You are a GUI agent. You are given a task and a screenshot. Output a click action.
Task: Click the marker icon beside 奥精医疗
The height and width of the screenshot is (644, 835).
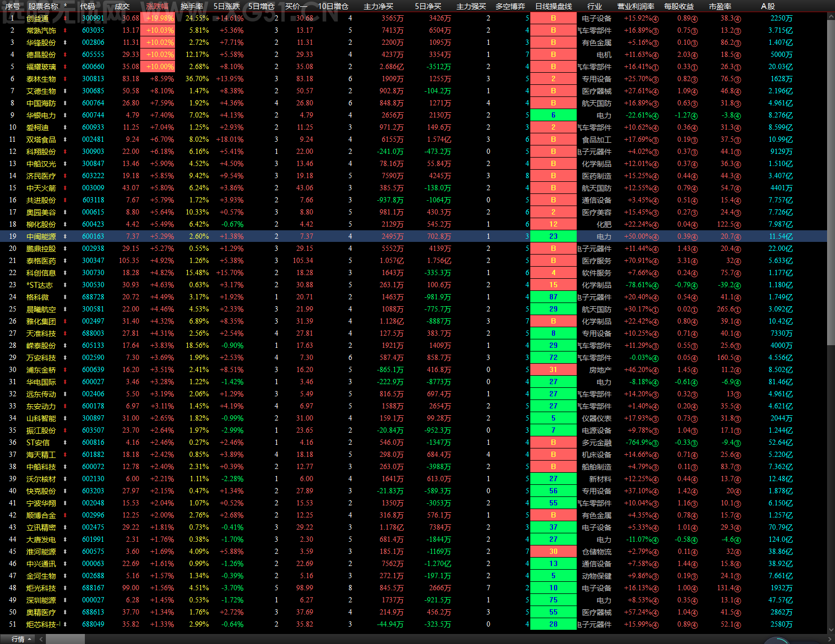(x=65, y=612)
